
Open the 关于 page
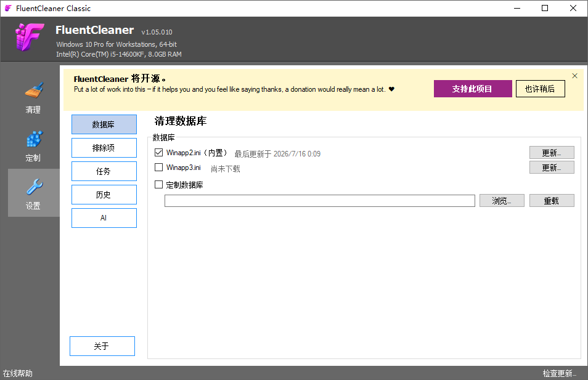tap(102, 346)
